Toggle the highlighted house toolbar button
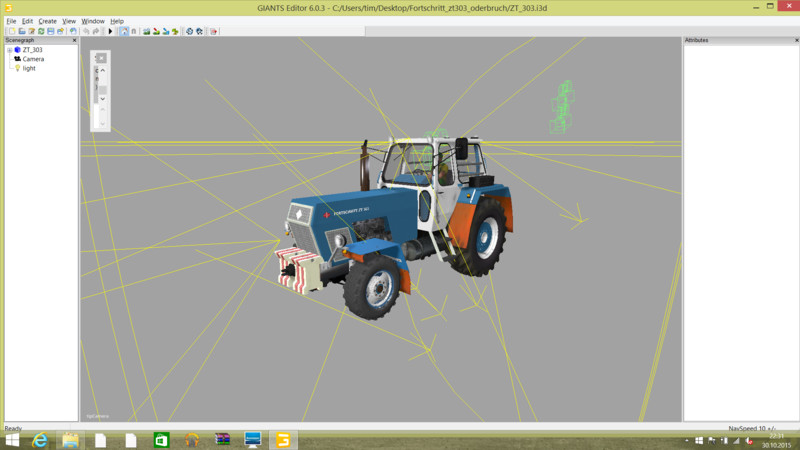800x450 pixels. (124, 32)
